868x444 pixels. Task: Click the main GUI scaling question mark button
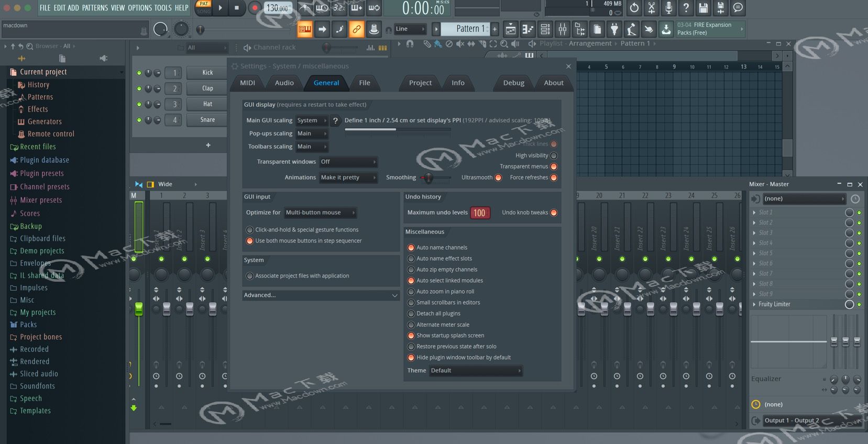point(335,120)
